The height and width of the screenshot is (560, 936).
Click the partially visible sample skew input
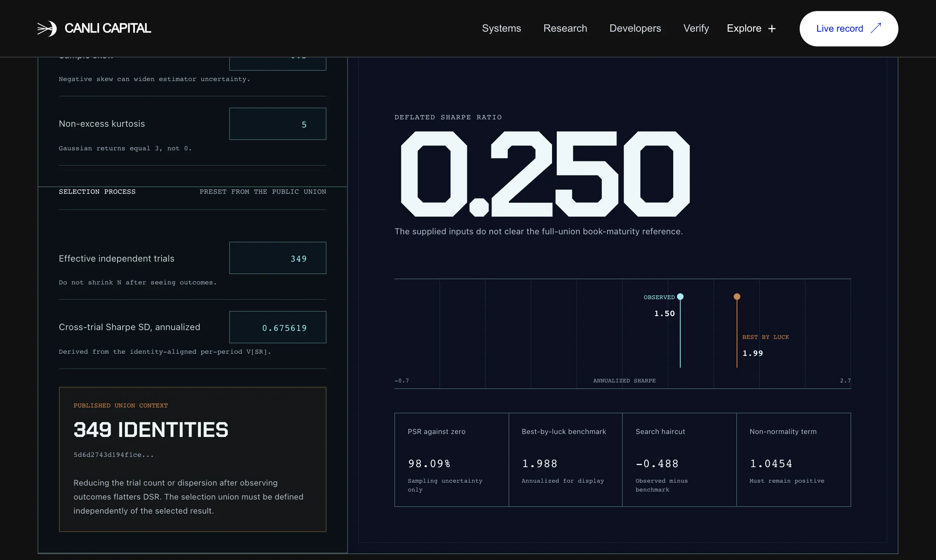(x=277, y=63)
